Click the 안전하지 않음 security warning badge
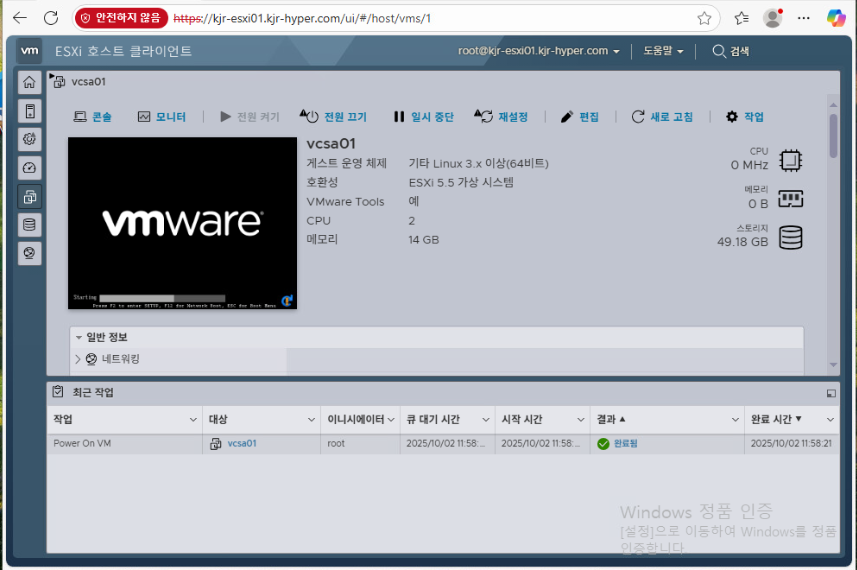Viewport: 857px width, 570px height. tap(121, 18)
